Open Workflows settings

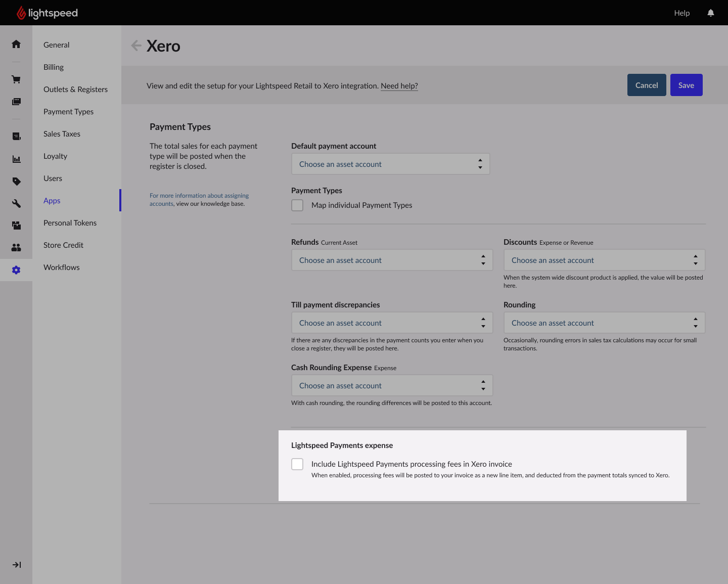[62, 267]
